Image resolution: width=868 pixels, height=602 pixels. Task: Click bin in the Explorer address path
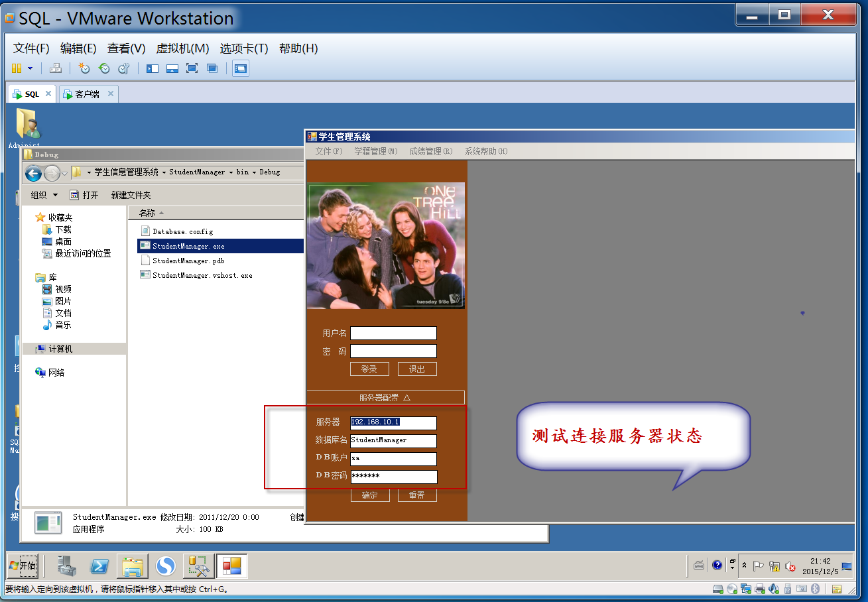[x=243, y=172]
